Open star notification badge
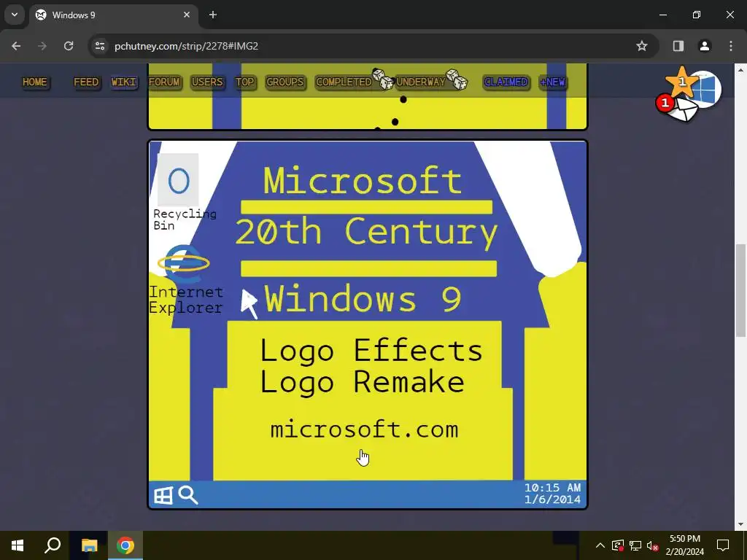 pos(681,82)
